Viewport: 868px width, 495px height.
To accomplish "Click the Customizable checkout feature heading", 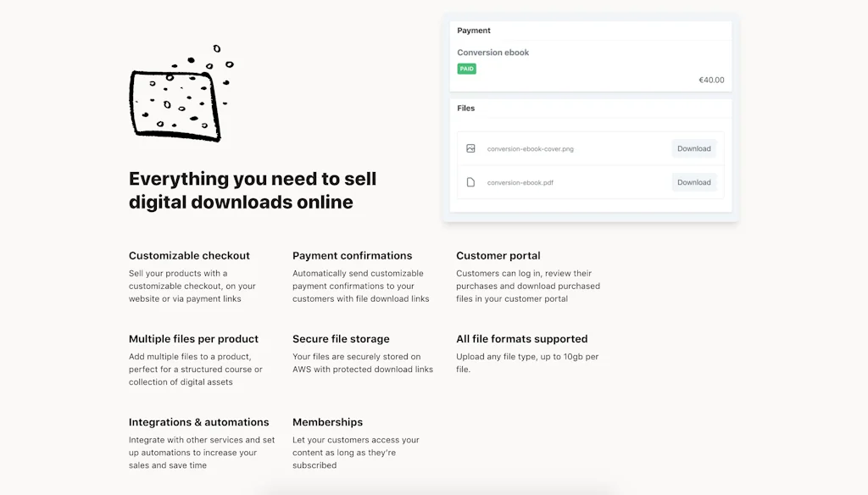I will pos(189,255).
